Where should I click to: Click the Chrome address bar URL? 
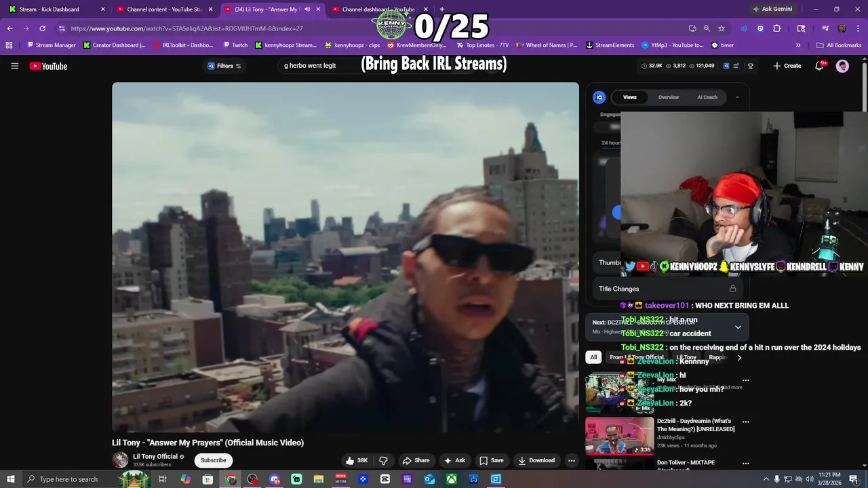(x=186, y=28)
